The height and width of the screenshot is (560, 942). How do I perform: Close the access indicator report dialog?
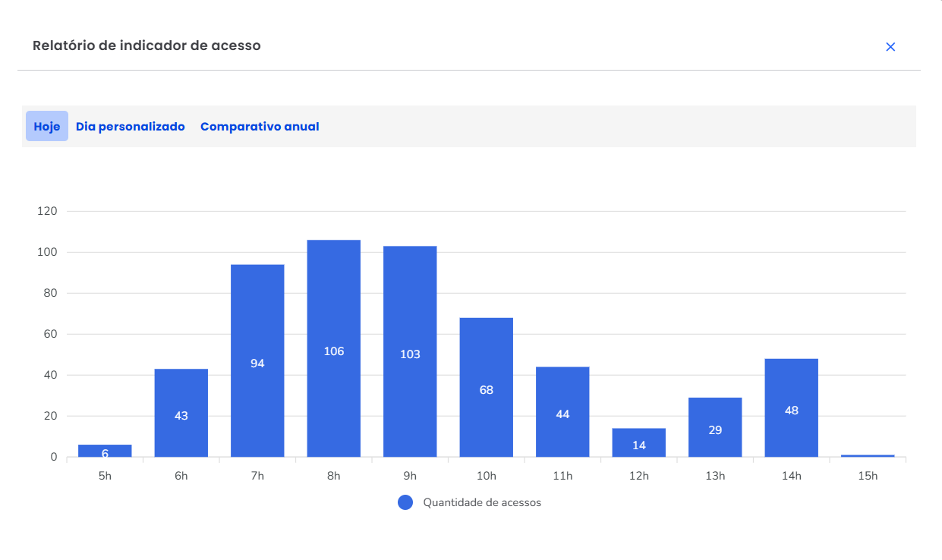(x=890, y=47)
